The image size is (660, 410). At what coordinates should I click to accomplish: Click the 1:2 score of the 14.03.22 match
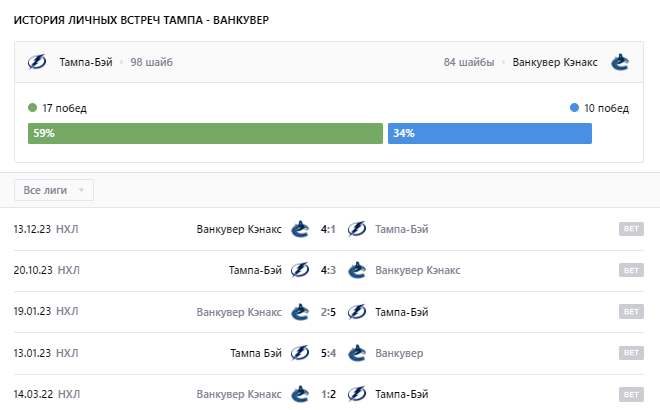(x=328, y=394)
